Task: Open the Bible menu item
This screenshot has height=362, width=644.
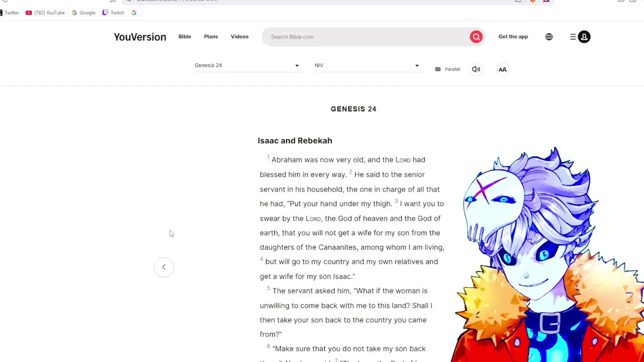Action: (x=185, y=37)
